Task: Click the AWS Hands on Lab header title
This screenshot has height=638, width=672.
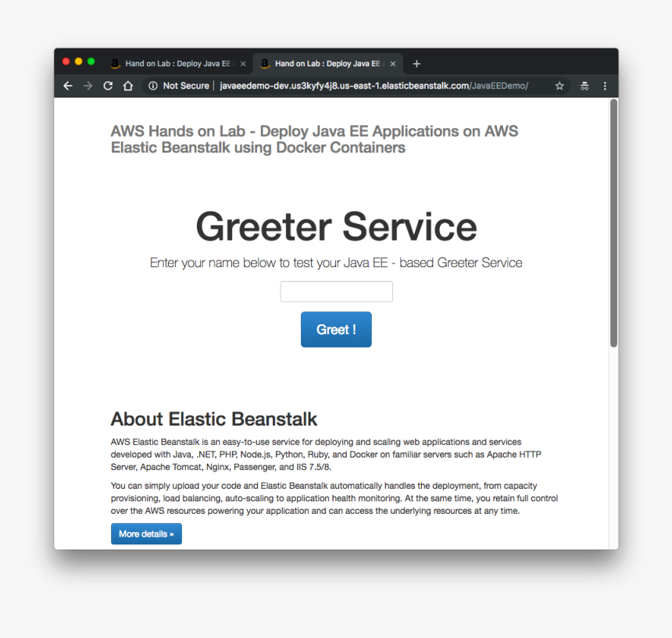Action: [314, 139]
